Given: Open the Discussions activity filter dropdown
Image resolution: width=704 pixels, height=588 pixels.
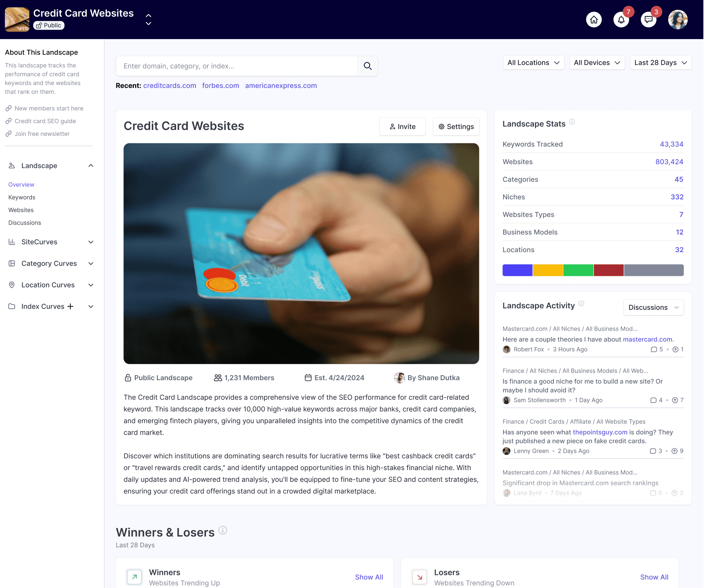Looking at the screenshot, I should coord(654,308).
